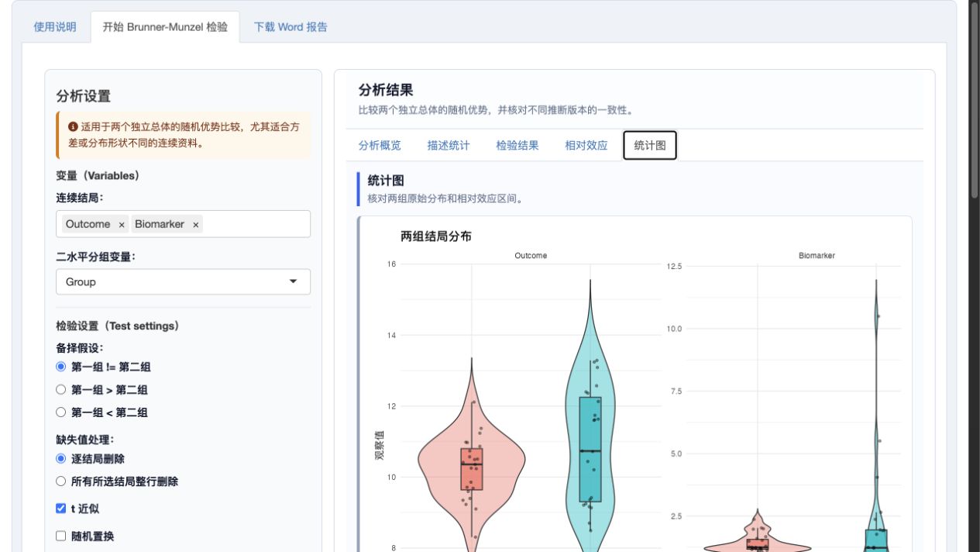The height and width of the screenshot is (552, 980).
Task: Remove the Outcome tag from 连续结局
Action: (x=122, y=225)
